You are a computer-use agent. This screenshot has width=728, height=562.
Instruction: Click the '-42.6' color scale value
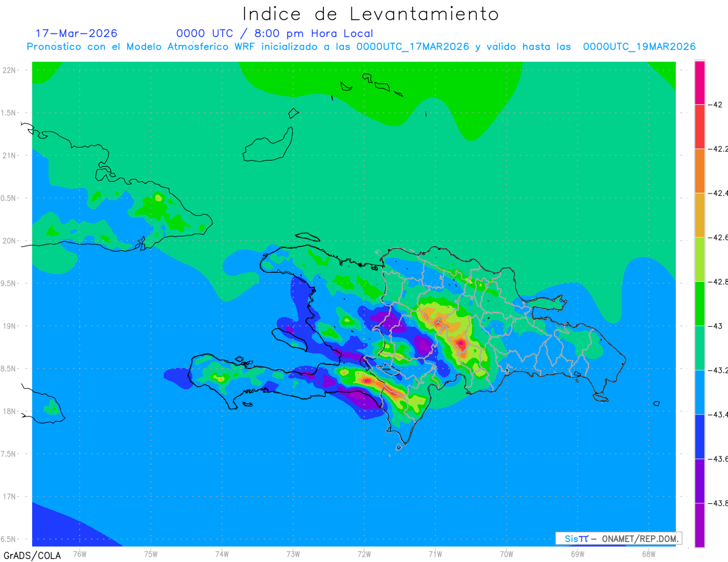coord(718,238)
